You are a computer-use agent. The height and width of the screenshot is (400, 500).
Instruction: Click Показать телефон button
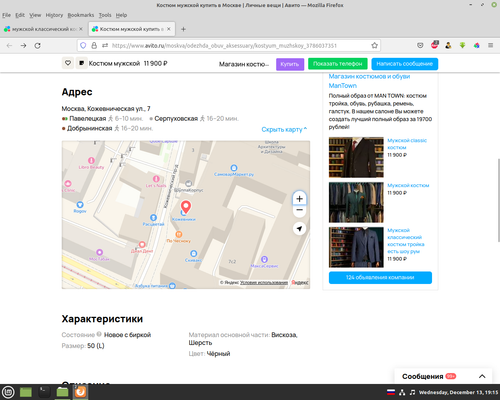pyautogui.click(x=337, y=64)
